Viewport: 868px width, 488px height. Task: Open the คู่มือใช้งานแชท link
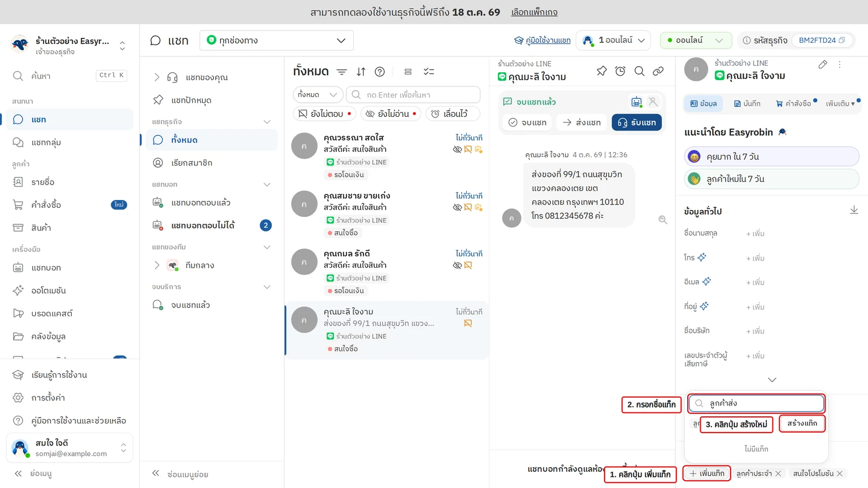coord(542,40)
